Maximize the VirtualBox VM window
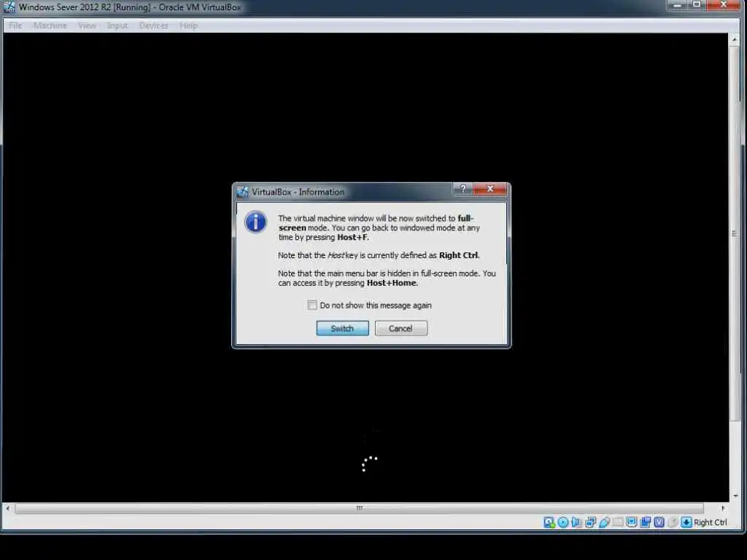The height and width of the screenshot is (560, 747). coord(697,5)
